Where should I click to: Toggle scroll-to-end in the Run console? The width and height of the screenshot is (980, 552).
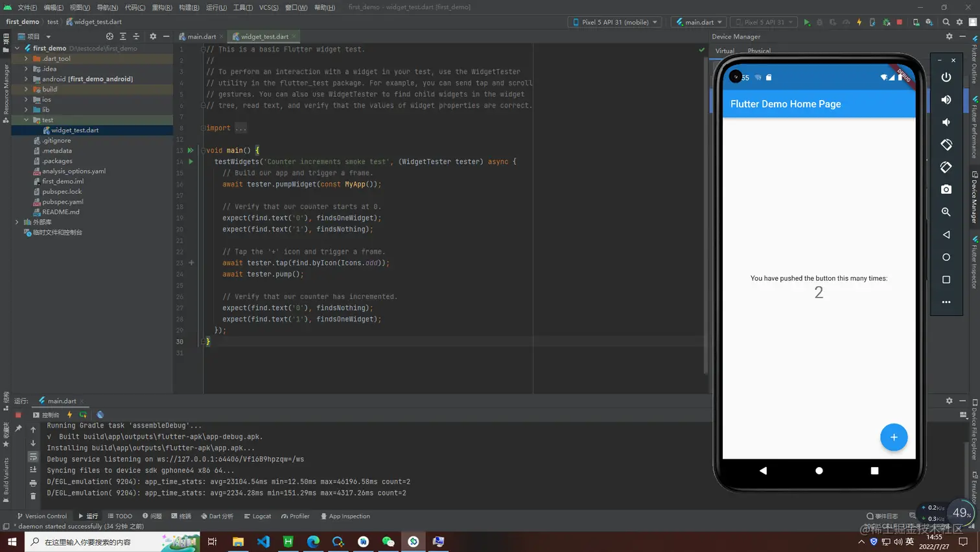click(x=33, y=470)
